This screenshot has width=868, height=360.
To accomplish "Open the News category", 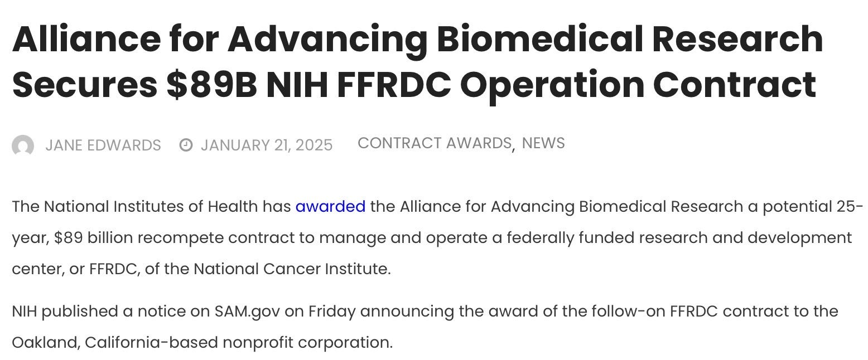I will [x=543, y=143].
